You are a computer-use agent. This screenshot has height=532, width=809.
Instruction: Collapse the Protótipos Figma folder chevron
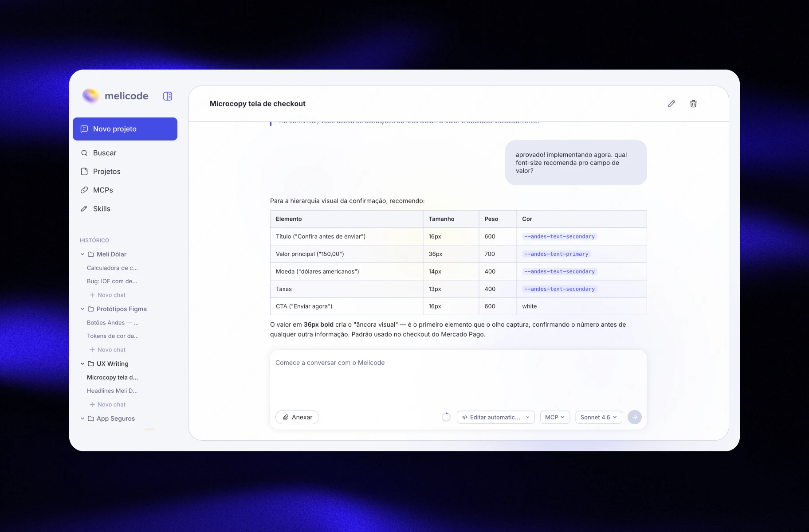(x=82, y=309)
